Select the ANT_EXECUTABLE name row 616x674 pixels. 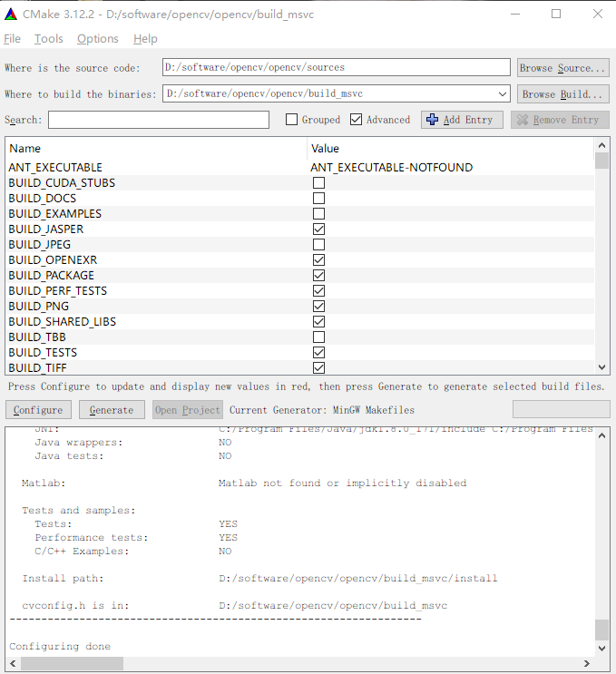55,167
